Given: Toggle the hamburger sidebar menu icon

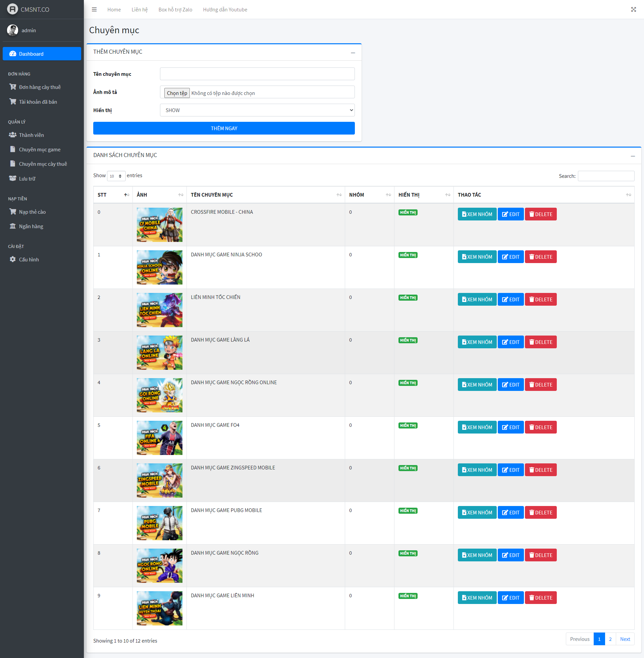Looking at the screenshot, I should (94, 9).
